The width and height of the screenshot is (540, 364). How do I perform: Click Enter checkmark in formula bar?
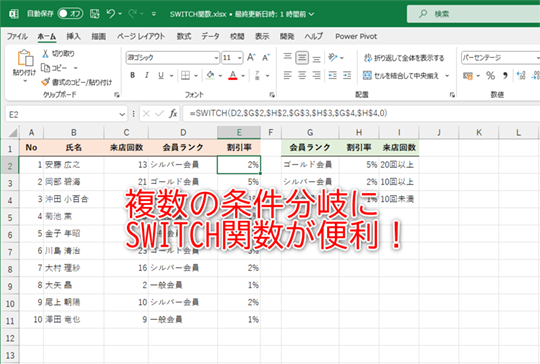point(159,113)
